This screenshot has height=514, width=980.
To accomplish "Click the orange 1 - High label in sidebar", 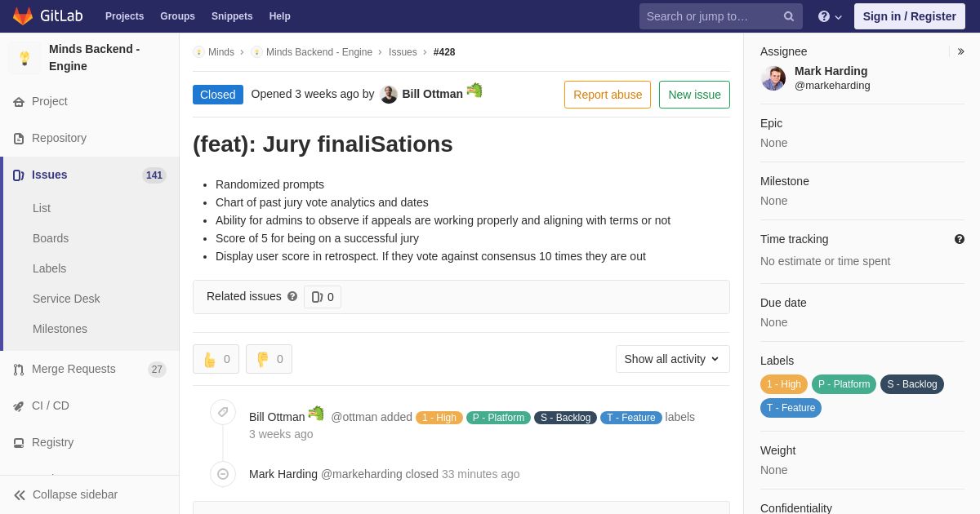I will (784, 384).
